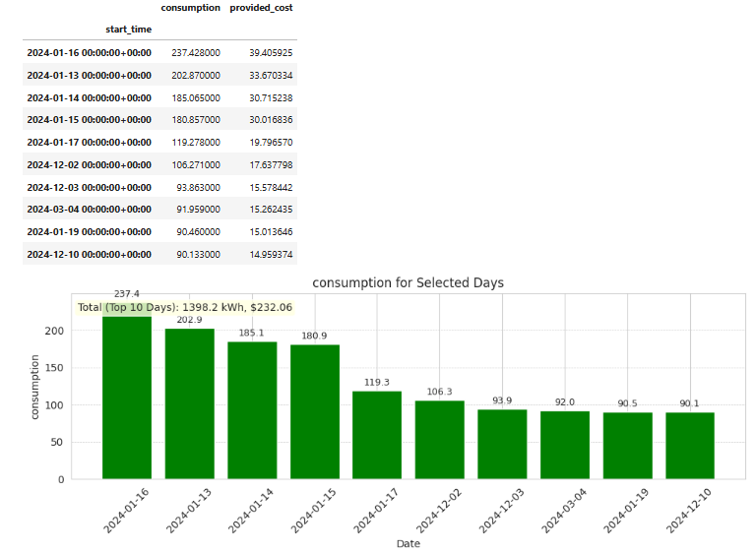This screenshot has height=553, width=756.
Task: Click the start_time index header
Action: [x=128, y=30]
